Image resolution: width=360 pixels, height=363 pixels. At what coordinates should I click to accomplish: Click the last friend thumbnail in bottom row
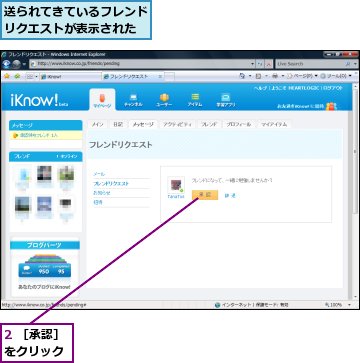coord(65,203)
